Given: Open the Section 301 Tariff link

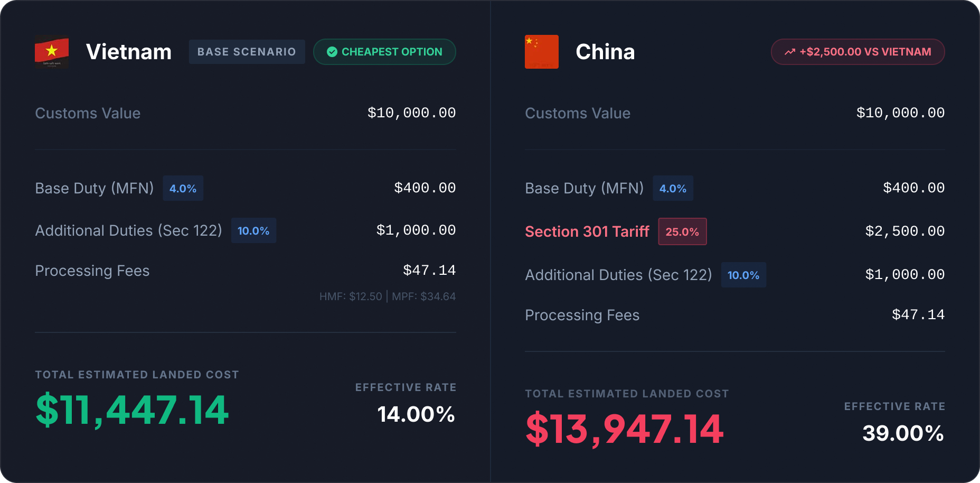Looking at the screenshot, I should [x=587, y=231].
